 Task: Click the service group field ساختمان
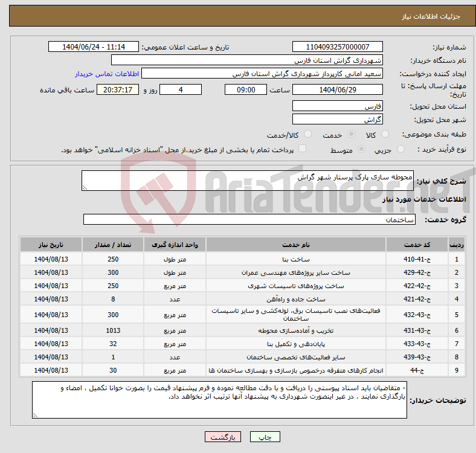[x=249, y=219]
